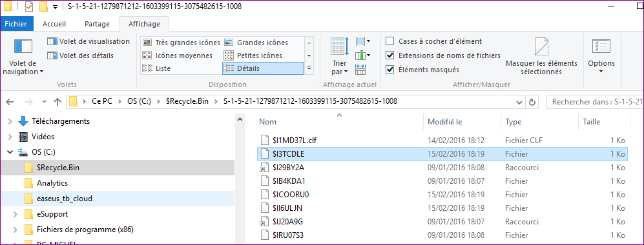Select file $ICOORU0
Screen dimensions: 644x245
442,194
